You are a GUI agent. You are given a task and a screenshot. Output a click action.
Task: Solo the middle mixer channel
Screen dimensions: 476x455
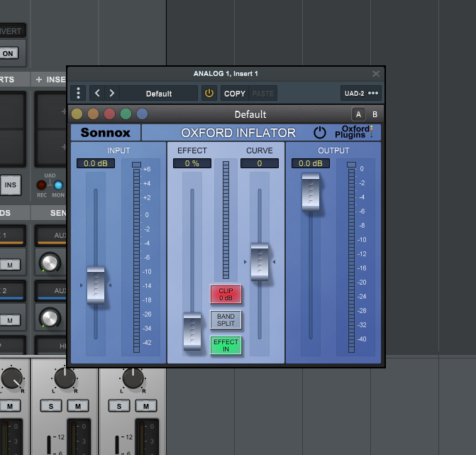coord(51,406)
